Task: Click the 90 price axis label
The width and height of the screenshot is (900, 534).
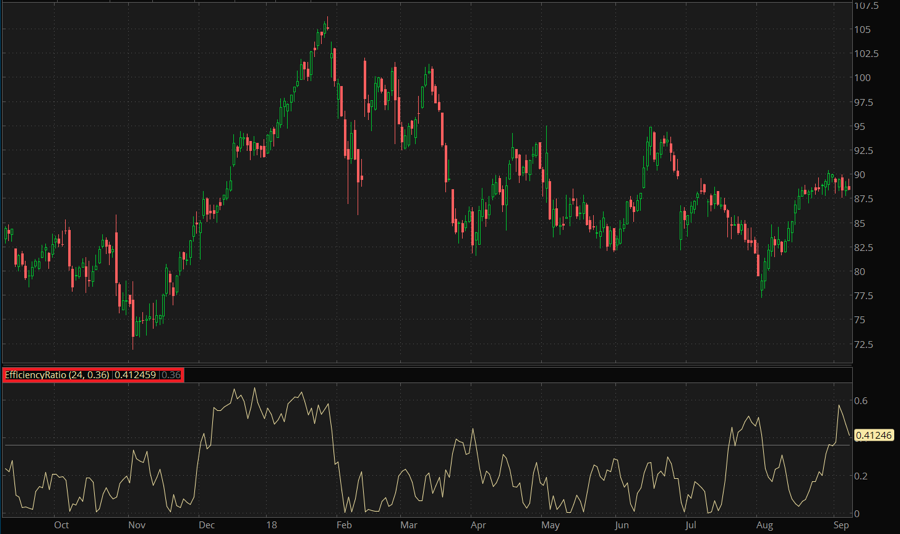Action: click(x=860, y=175)
